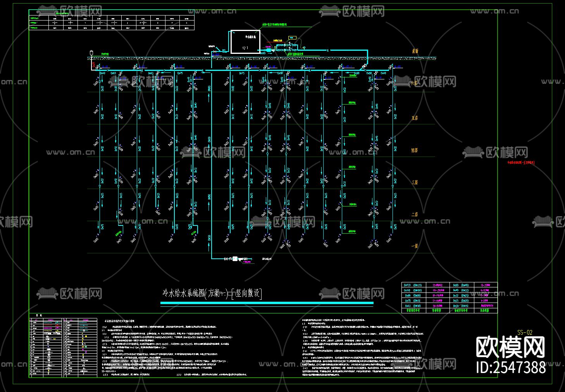The image size is (565, 392).
Task: Select the De20 (DN15) cell in the pipe table
Action: (x=461, y=306)
